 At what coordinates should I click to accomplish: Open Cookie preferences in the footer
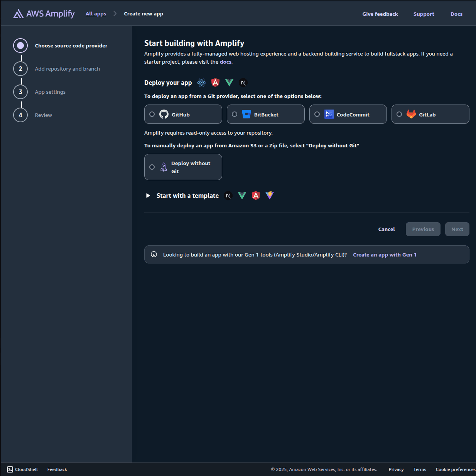(456, 469)
